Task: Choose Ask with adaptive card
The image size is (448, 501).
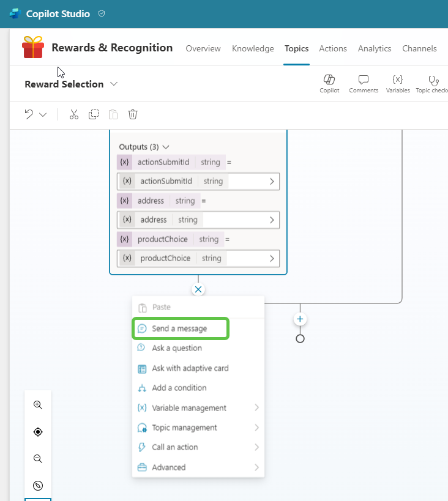Action: [190, 368]
